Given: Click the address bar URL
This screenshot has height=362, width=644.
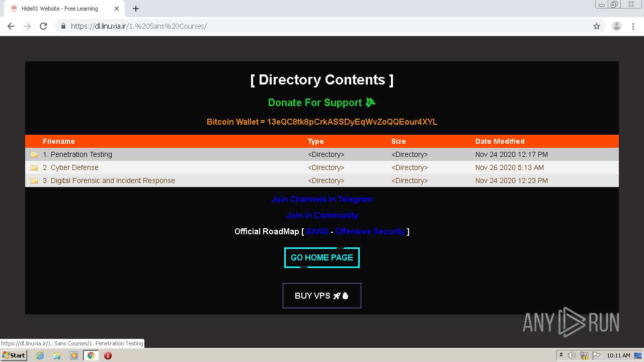Looking at the screenshot, I should (139, 26).
